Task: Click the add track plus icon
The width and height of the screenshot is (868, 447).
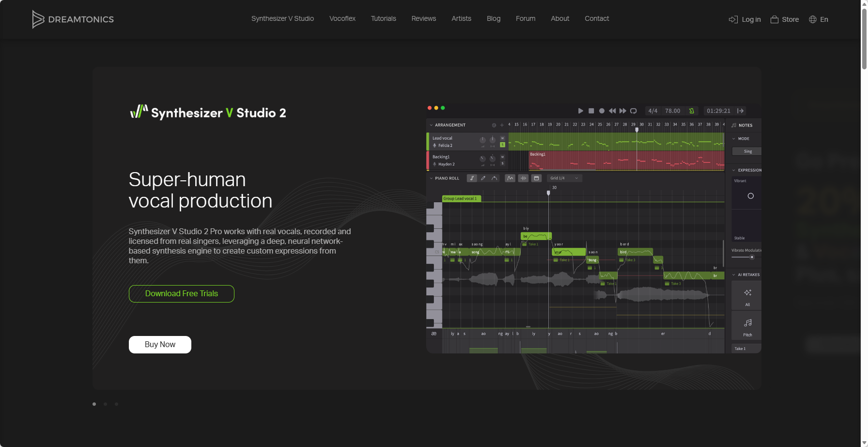Action: [x=502, y=125]
